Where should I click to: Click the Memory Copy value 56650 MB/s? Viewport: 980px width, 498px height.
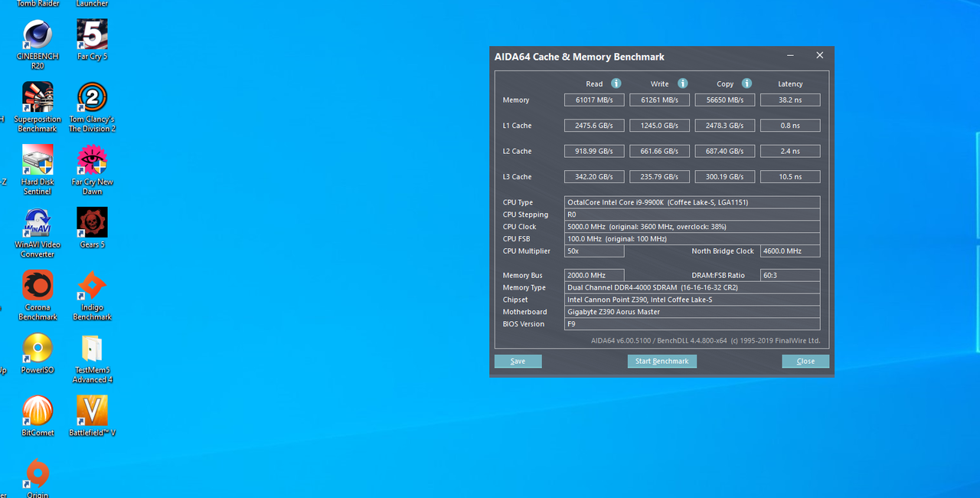pyautogui.click(x=725, y=100)
